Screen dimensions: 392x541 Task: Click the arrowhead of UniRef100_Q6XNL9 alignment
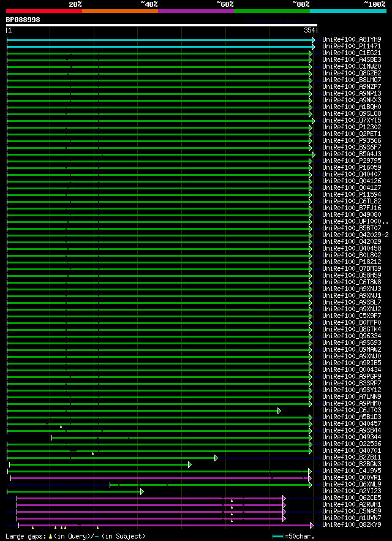[x=311, y=485]
